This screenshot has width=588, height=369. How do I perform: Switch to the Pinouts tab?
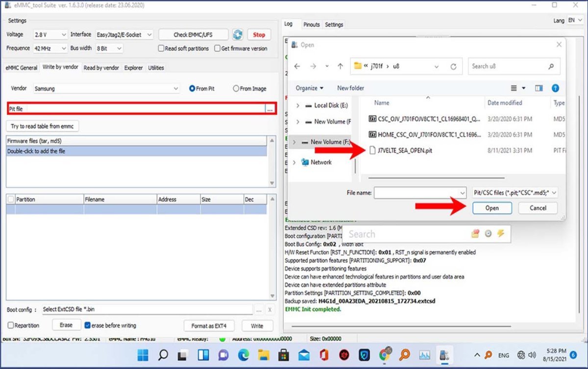[312, 24]
